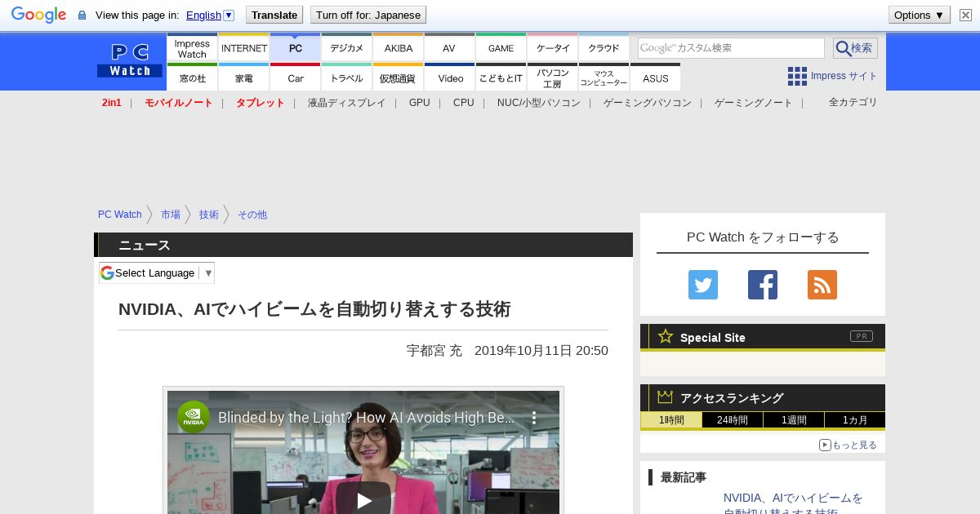
Task: Click the Impress サイト link
Action: point(844,76)
